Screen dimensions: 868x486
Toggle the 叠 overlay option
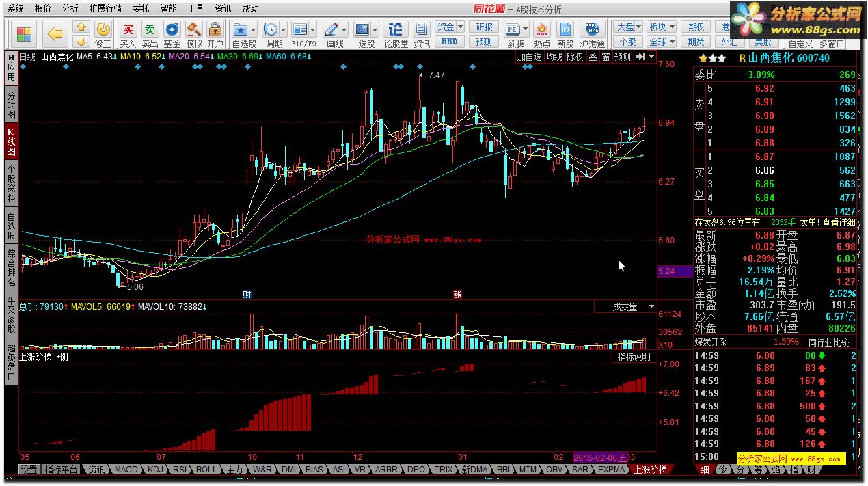tap(593, 57)
